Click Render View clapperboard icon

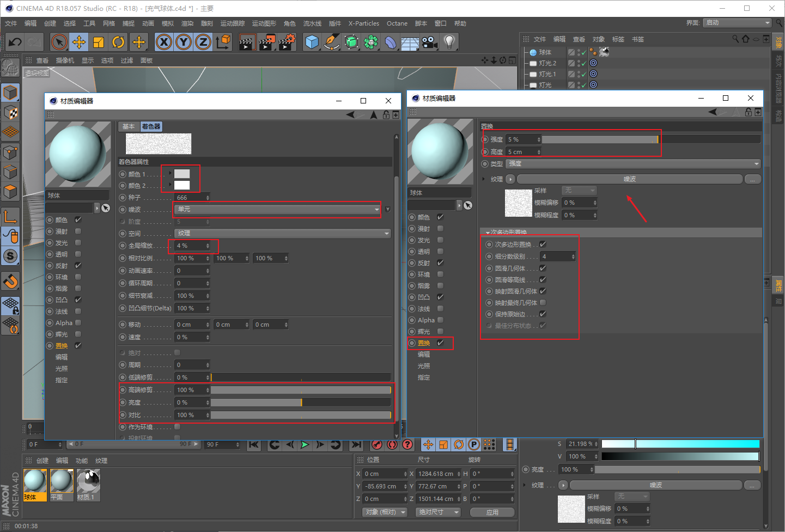247,42
